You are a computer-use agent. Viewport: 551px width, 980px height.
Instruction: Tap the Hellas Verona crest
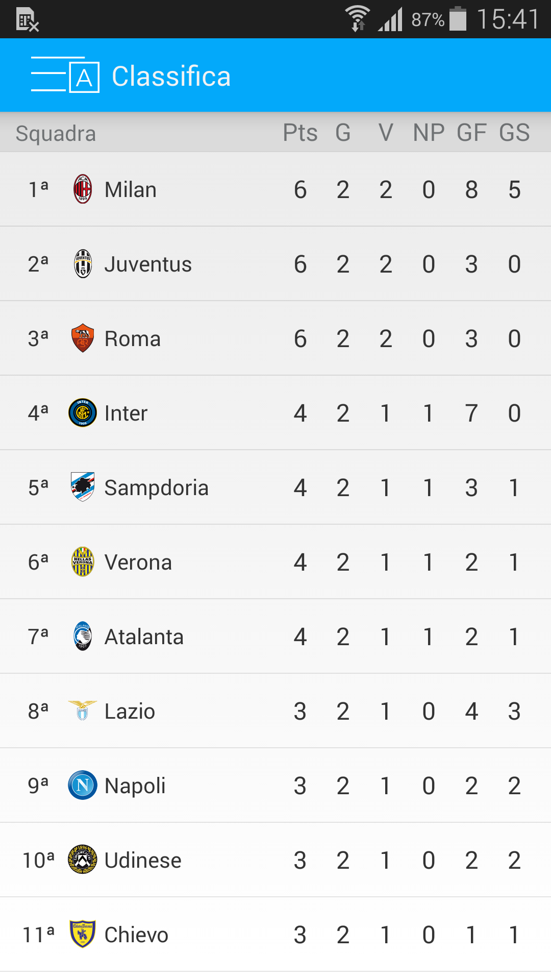click(83, 561)
